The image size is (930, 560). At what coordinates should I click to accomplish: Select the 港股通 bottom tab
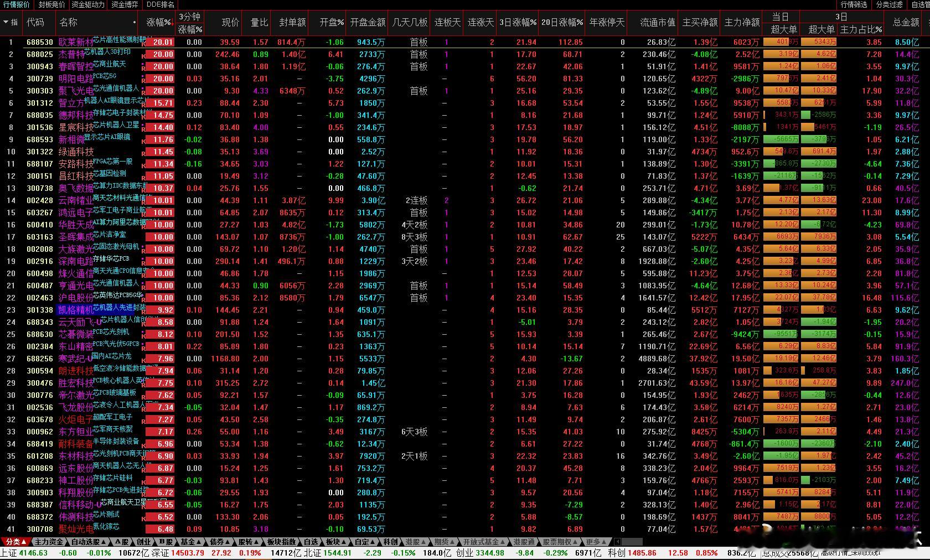(524, 542)
